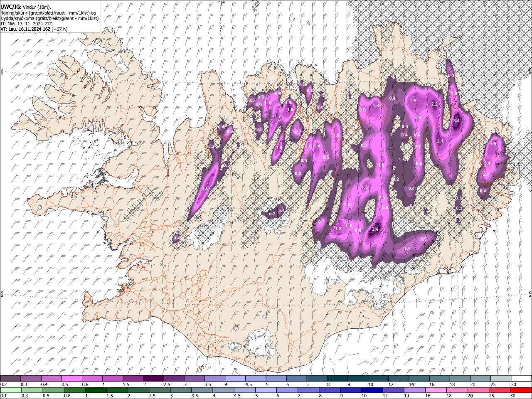The width and height of the screenshot is (532, 399).
Task: Click the valid time 'VT: Lau. 16.11.2024 16Z'
Action: point(26,29)
